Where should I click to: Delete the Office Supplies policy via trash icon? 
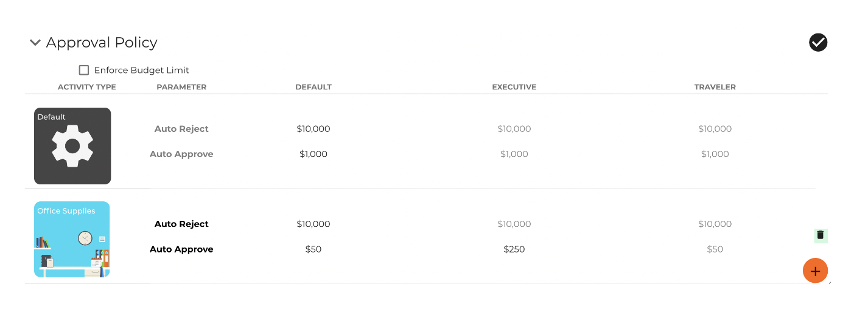tap(821, 235)
